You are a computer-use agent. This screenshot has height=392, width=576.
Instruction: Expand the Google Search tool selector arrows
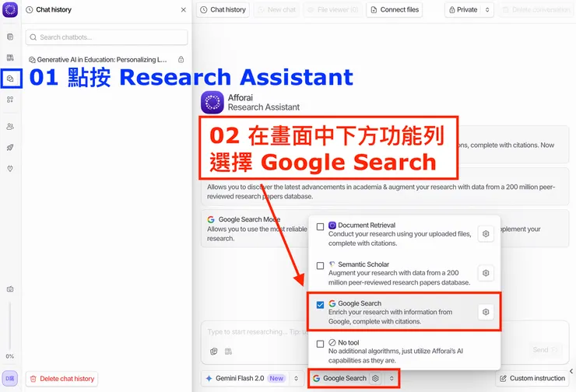click(x=392, y=378)
